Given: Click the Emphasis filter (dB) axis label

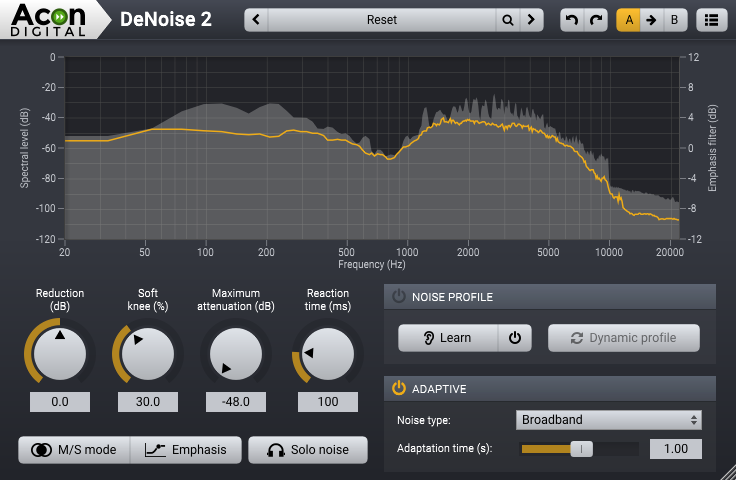Looking at the screenshot, I should click(712, 148).
